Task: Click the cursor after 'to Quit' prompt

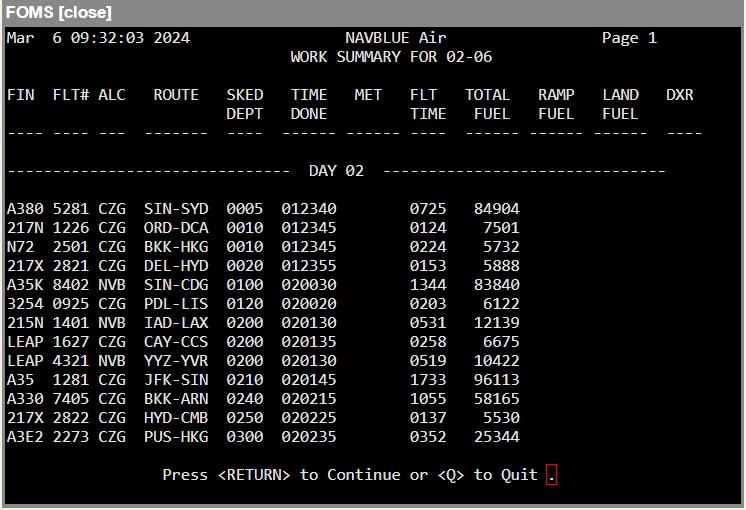Action: pos(551,475)
